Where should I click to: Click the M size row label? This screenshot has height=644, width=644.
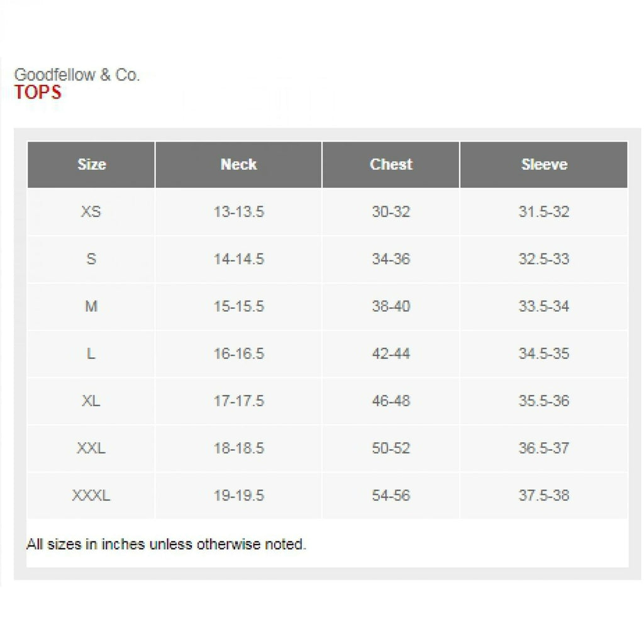point(91,306)
